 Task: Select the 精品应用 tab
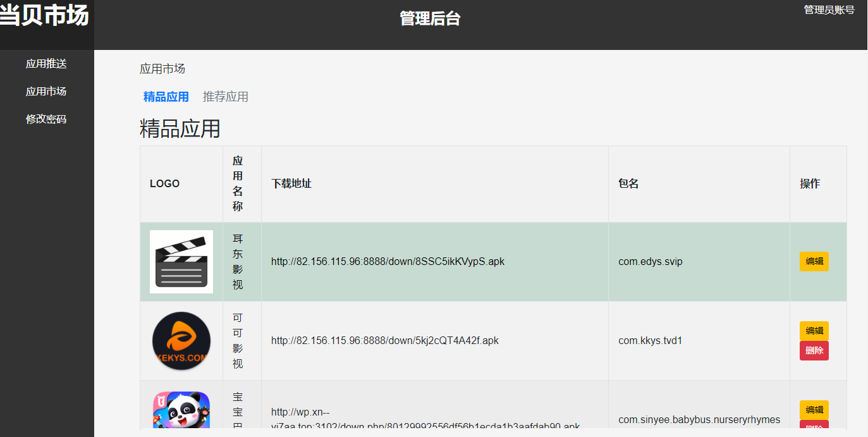point(166,96)
